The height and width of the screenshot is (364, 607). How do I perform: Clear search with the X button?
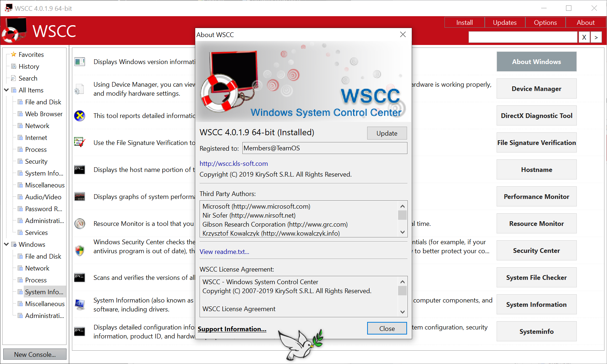[584, 37]
